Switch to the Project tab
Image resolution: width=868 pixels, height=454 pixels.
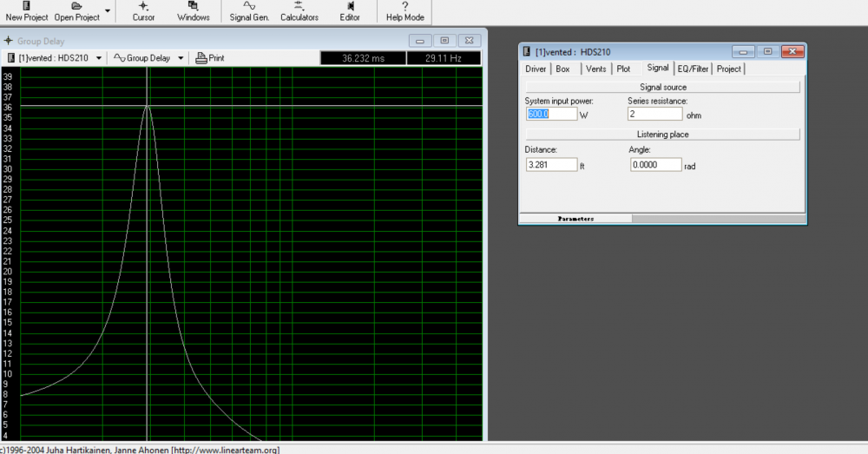(728, 69)
